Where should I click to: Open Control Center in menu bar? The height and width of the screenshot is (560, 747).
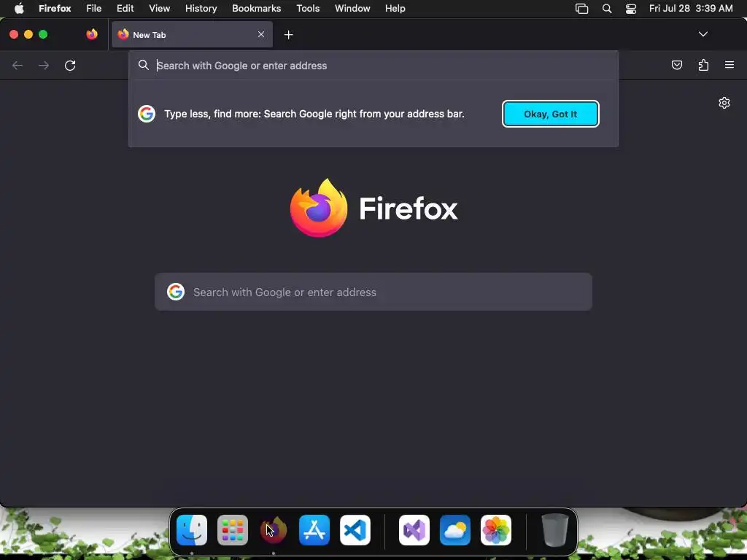(631, 9)
